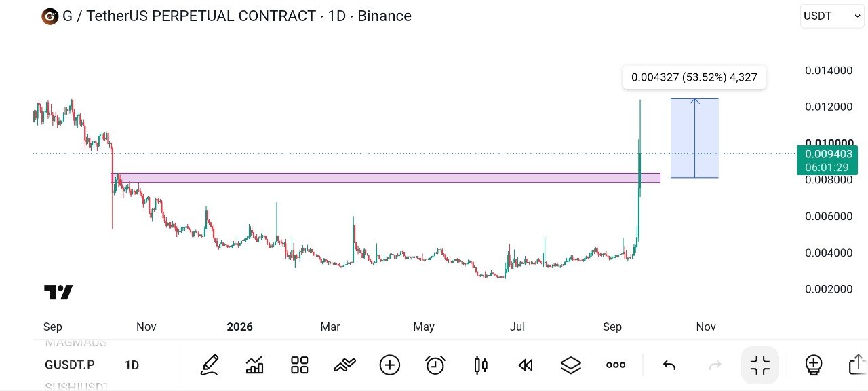Viewport: 868px width, 391px height.
Task: Select the pink horizontal resistance zone rectangle
Action: point(385,178)
